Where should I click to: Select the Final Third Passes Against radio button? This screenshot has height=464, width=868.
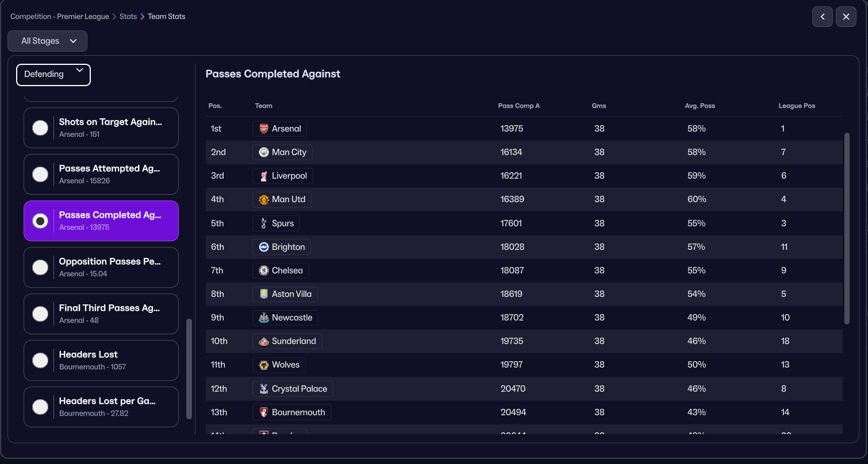coord(40,314)
